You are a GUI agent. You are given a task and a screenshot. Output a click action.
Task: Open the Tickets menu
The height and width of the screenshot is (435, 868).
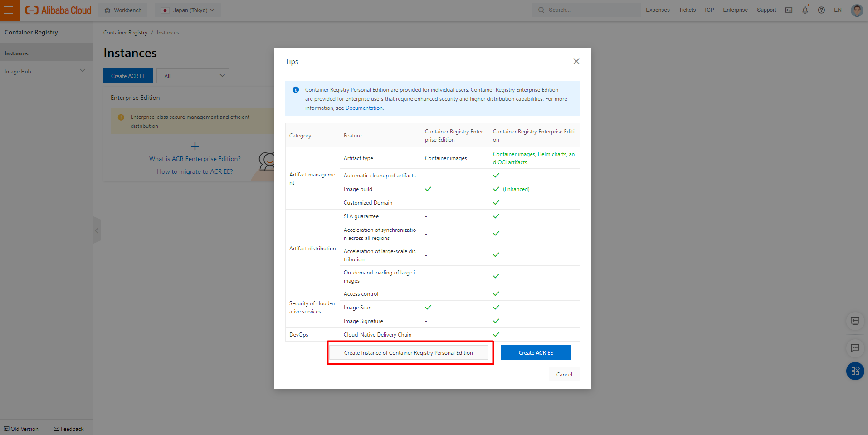(687, 10)
